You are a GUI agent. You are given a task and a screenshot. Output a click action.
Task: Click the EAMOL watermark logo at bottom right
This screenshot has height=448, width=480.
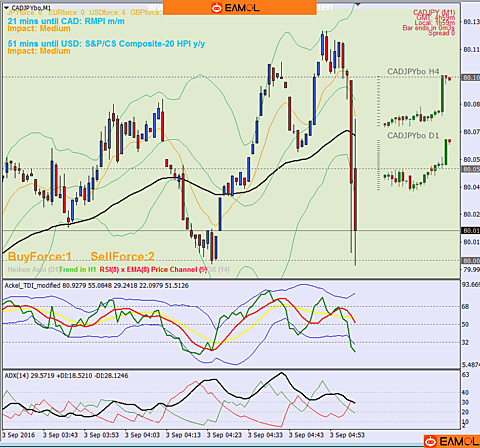[x=451, y=440]
